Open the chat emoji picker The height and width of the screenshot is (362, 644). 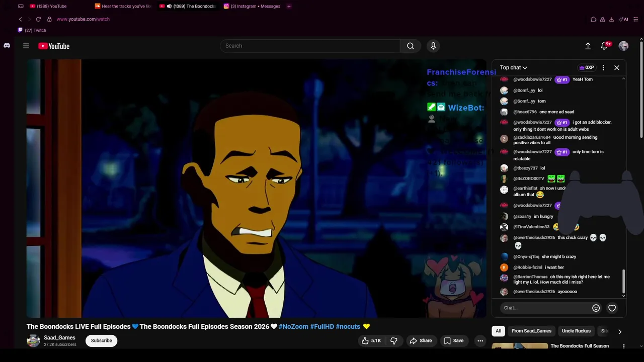[x=596, y=308]
